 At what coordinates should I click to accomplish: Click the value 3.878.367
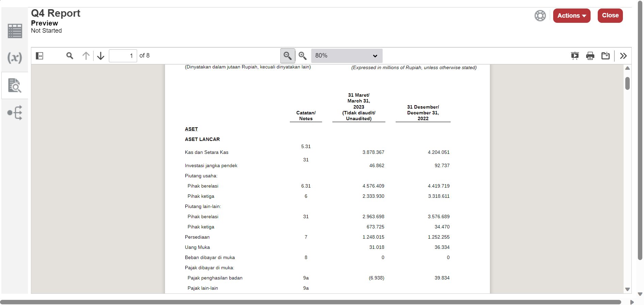pos(373,152)
